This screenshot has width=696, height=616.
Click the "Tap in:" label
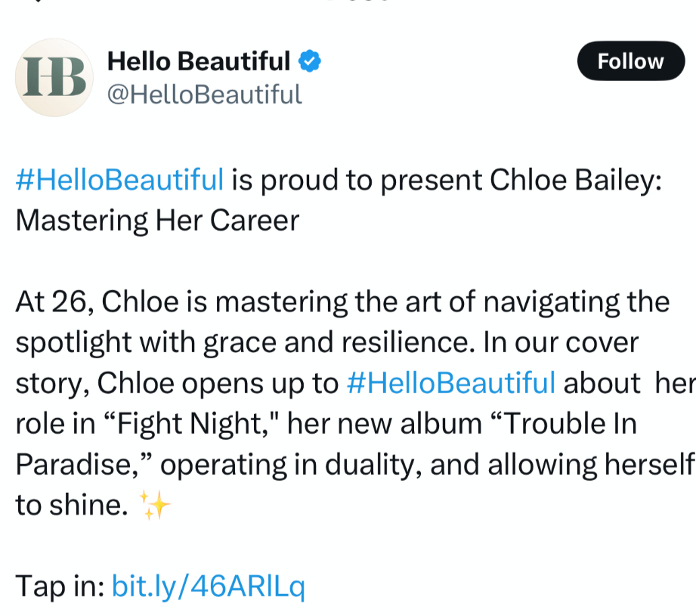tap(60, 587)
